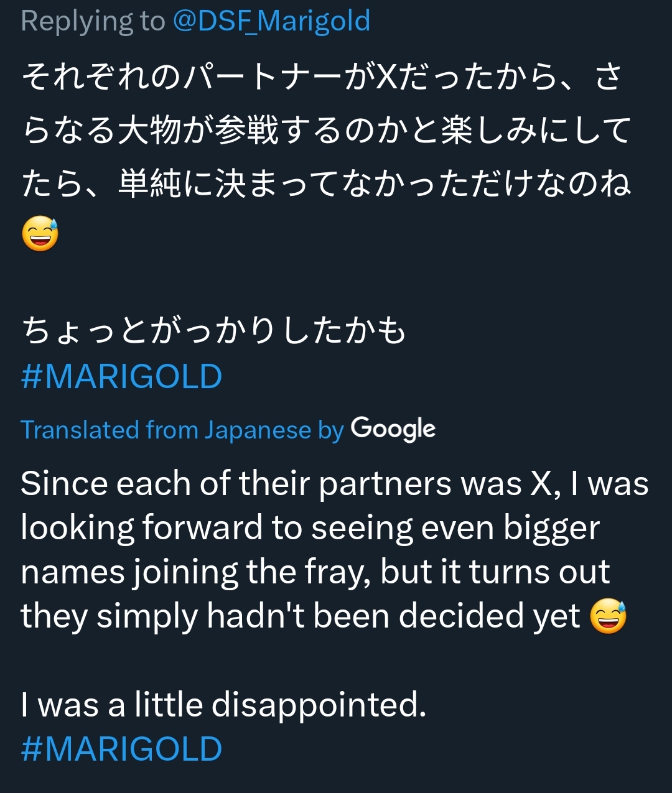Tap the sweat-smile emoji after the Japanese text

pyautogui.click(x=40, y=235)
